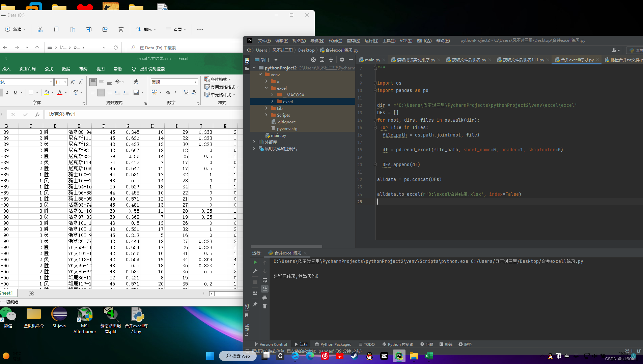Expand the Lib folder in project tree

(266, 108)
